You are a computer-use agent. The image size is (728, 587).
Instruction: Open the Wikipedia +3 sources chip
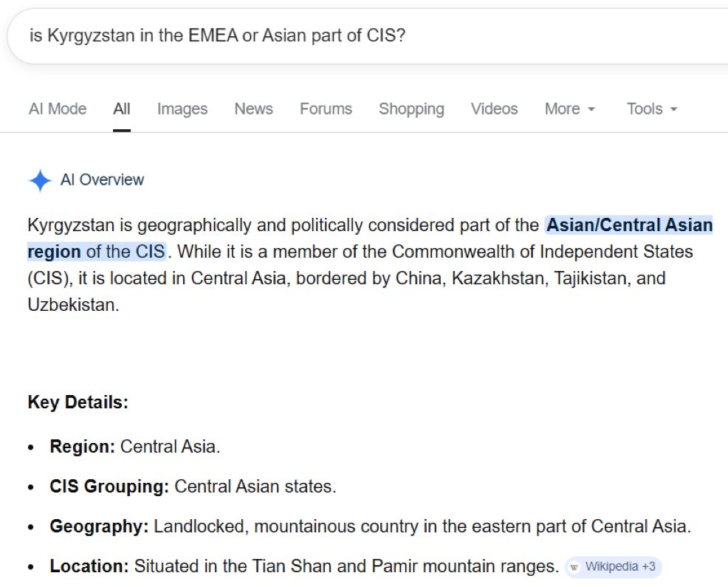614,567
